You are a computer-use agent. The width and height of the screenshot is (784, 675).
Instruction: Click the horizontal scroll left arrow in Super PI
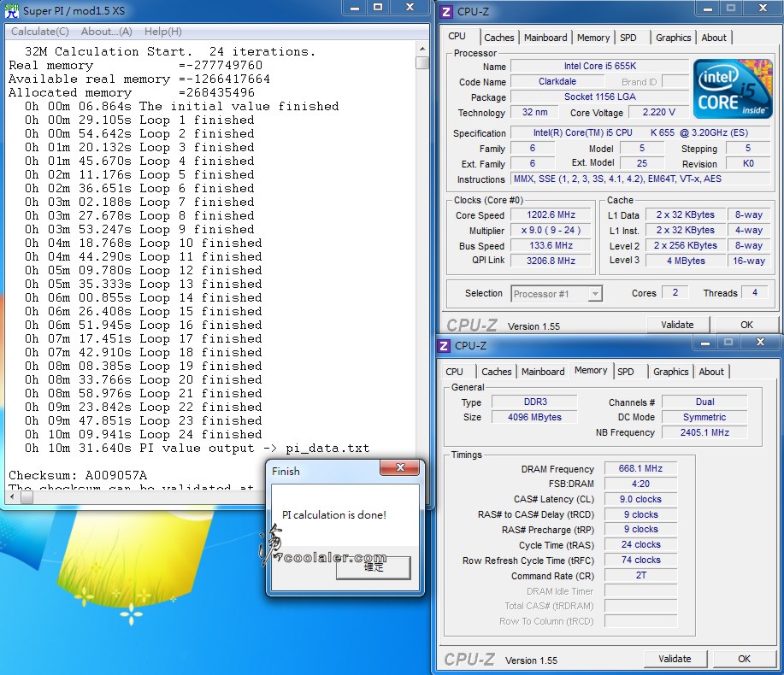[13, 497]
